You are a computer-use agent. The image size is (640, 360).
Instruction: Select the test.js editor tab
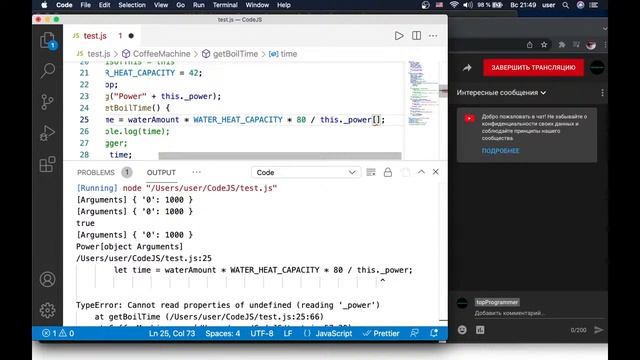pos(95,36)
